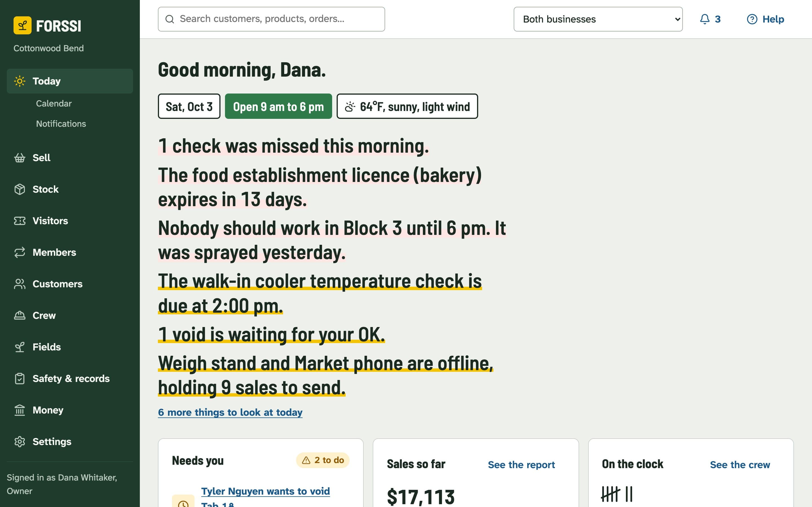Viewport: 812px width, 507px height.
Task: Go to Calendar in the sidebar
Action: pos(54,104)
